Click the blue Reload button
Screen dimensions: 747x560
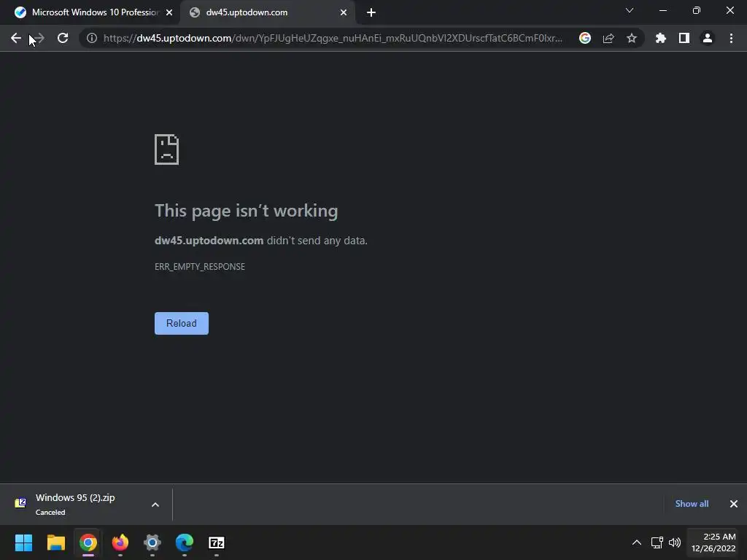pos(182,323)
